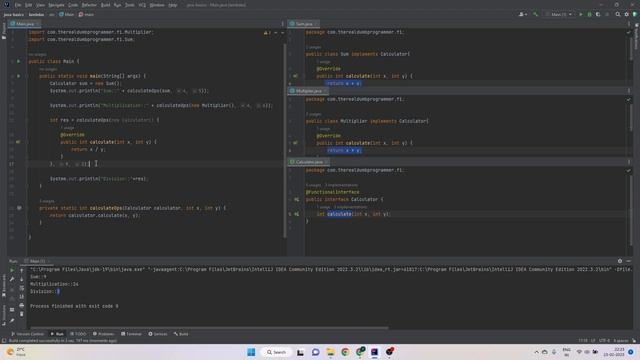Viewport: 640px width, 360px height.
Task: Open the File menu
Action: click(x=18, y=5)
